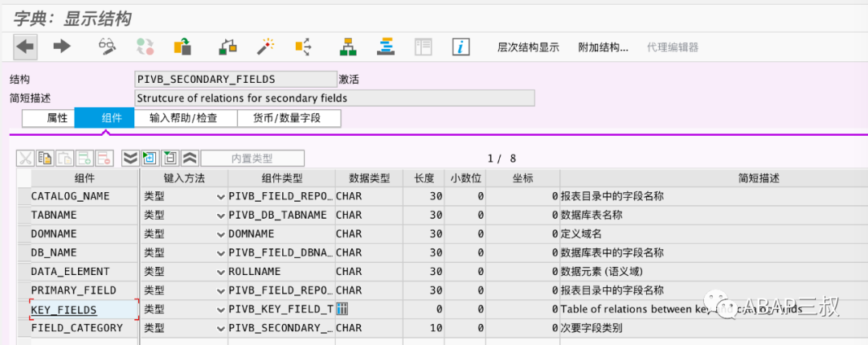Click the insert row icon
The image size is (868, 345).
(x=84, y=158)
